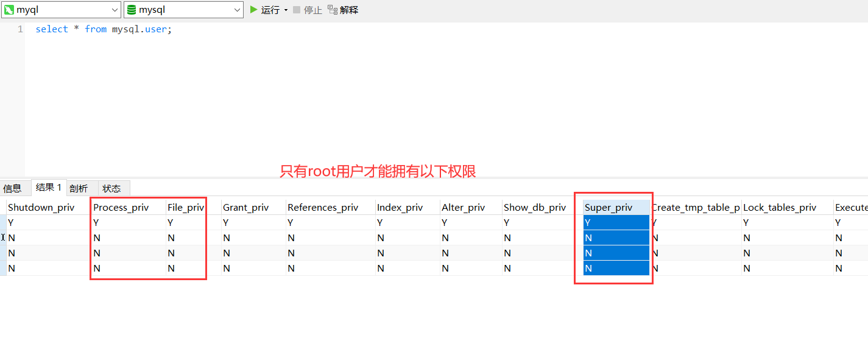Click the Process_priv column header
This screenshot has height=338, width=868.
[121, 208]
